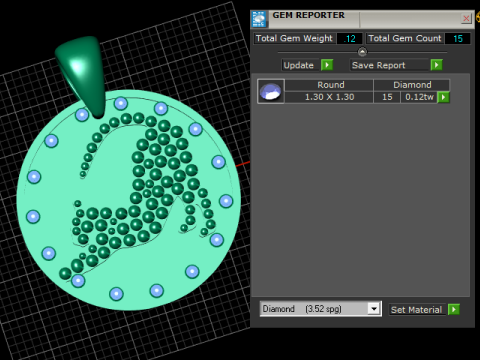Click the Save Report label
Viewport: 480px width, 360px height.
[x=379, y=65]
